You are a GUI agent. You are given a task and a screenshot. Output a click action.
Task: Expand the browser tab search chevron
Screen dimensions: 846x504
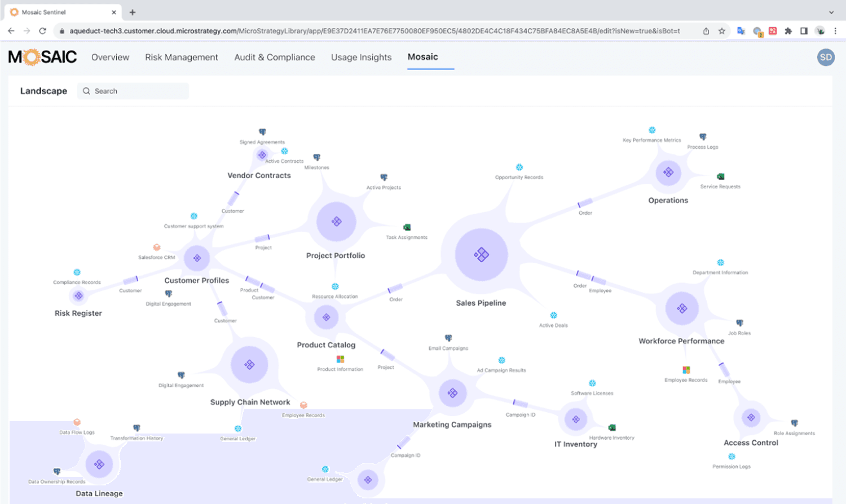[831, 12]
